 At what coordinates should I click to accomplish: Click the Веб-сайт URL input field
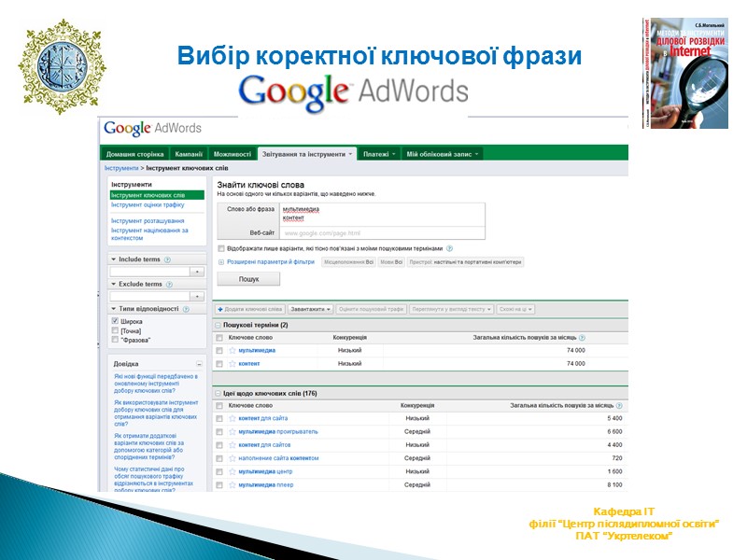point(382,233)
